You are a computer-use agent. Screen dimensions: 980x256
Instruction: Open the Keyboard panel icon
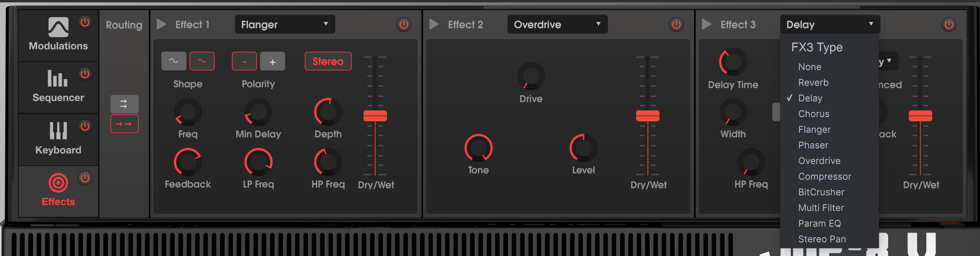[x=58, y=130]
